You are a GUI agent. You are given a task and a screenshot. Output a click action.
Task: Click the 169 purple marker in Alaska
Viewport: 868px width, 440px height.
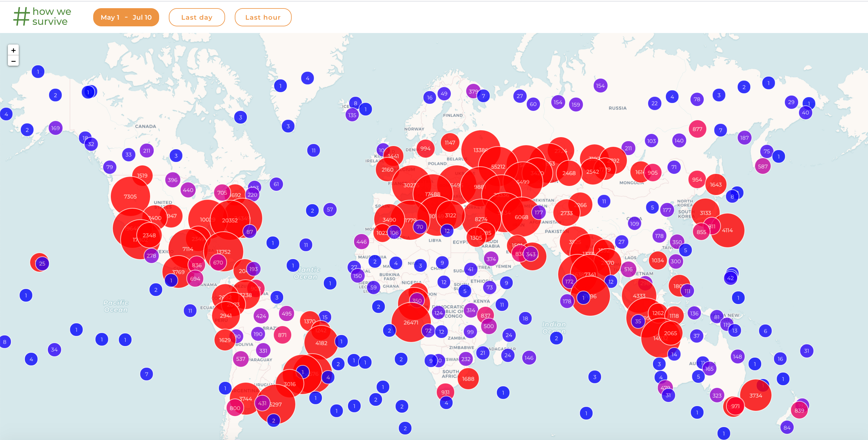pyautogui.click(x=55, y=128)
